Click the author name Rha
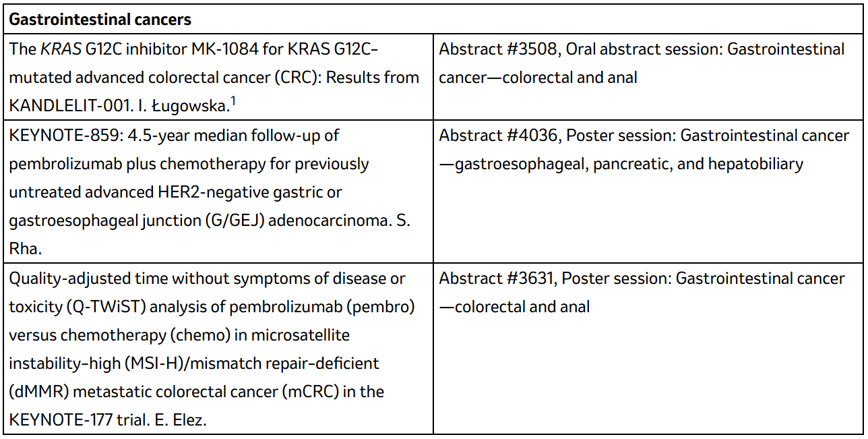Image resolution: width=868 pixels, height=439 pixels. 25,249
